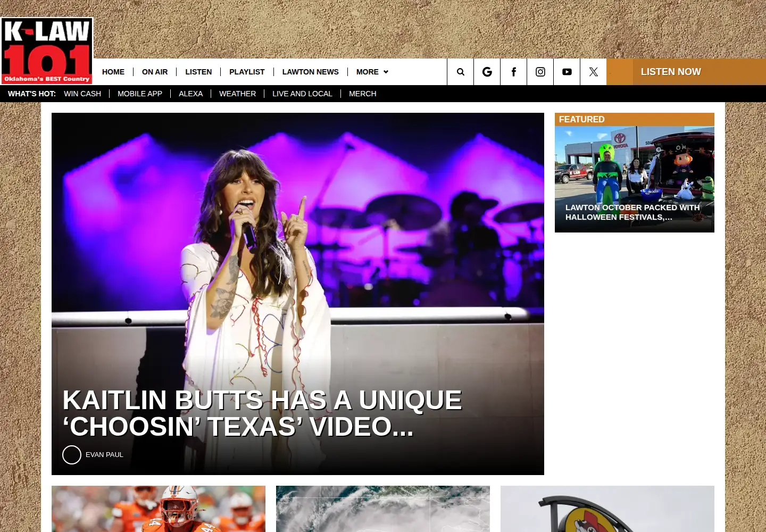The image size is (766, 532).
Task: Open the Weather link
Action: 237,94
